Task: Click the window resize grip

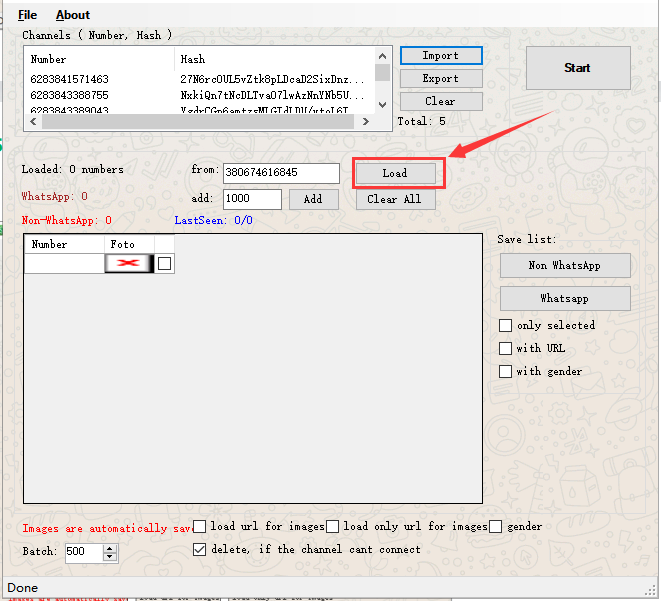Action: coord(652,590)
